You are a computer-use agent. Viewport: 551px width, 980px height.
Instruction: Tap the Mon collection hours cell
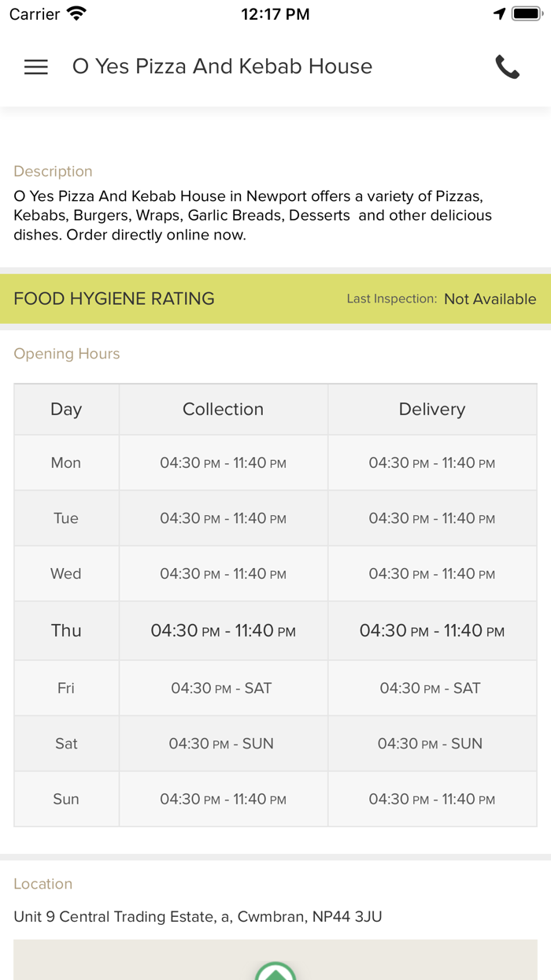coord(223,463)
